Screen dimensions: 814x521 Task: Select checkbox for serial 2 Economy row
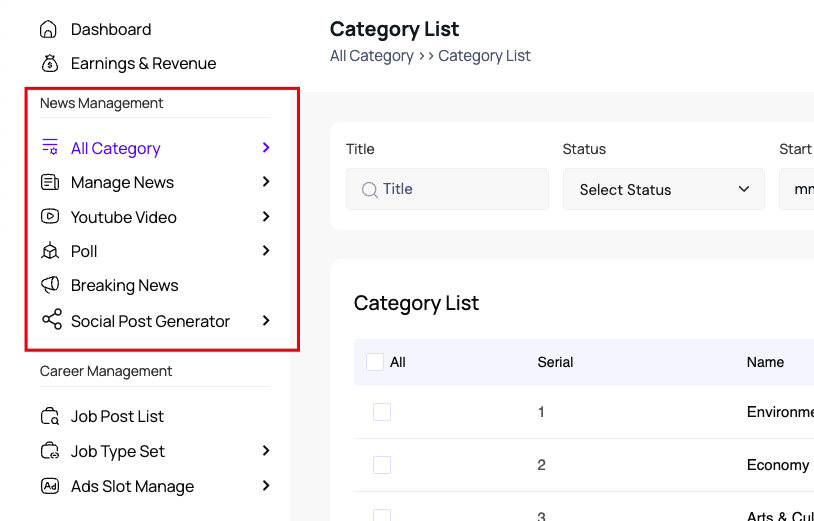(382, 465)
